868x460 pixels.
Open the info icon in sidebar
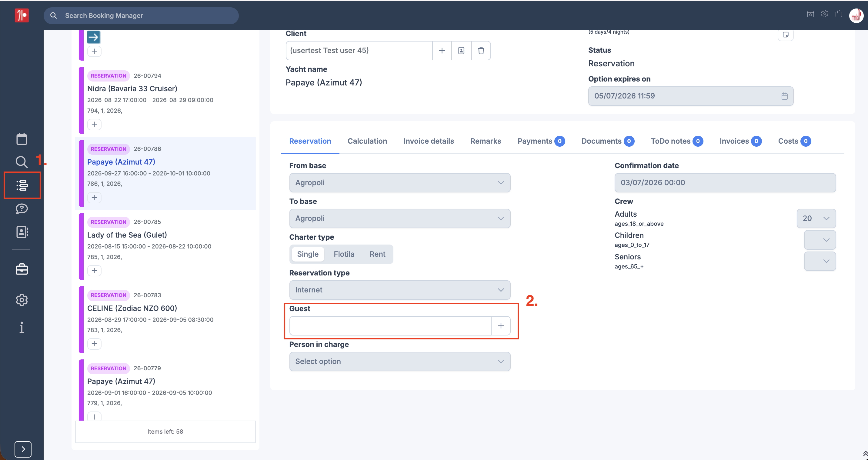pos(22,327)
